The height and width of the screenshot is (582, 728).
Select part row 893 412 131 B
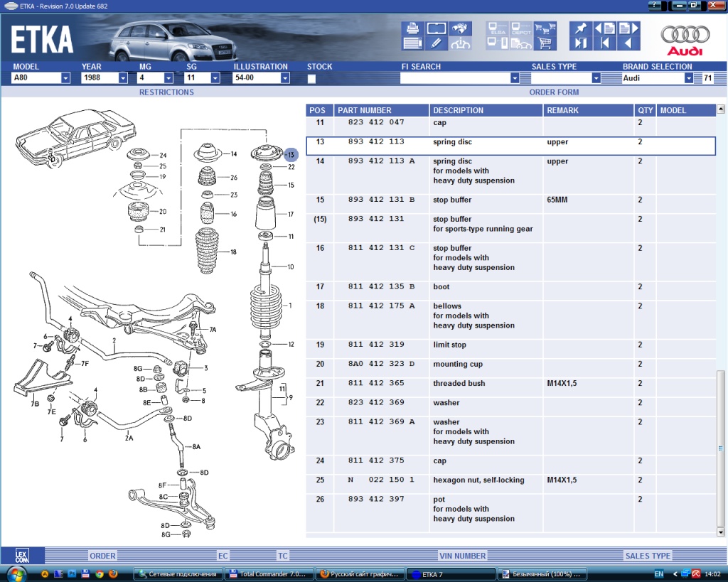(x=510, y=203)
